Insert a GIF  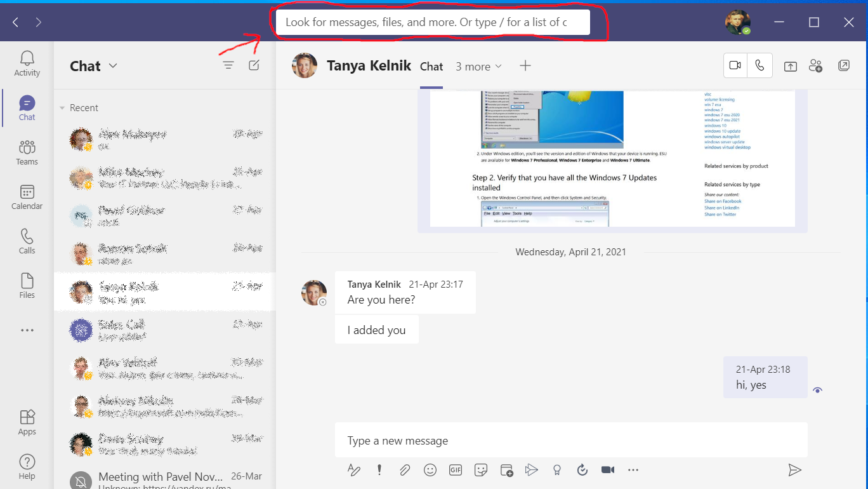coord(455,469)
